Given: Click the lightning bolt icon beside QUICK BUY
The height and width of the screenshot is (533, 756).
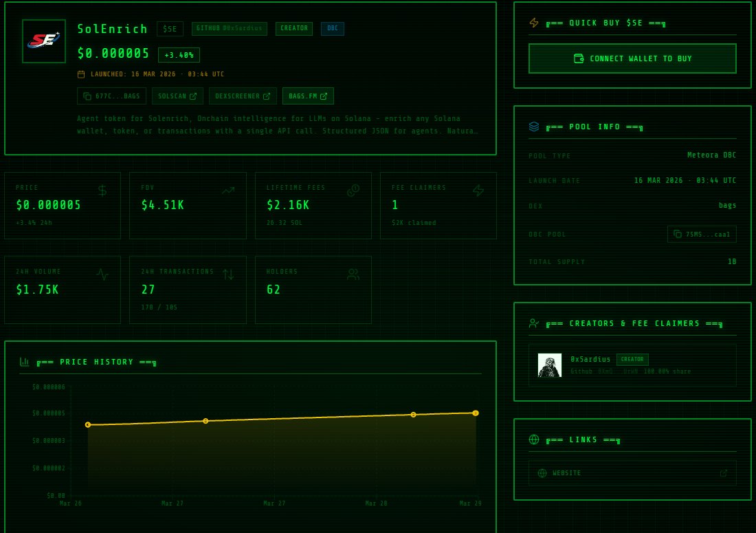Looking at the screenshot, I should 534,23.
